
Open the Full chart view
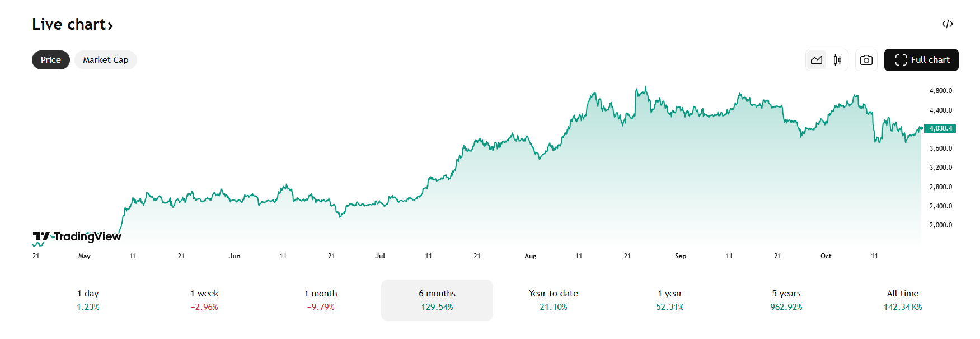click(921, 60)
